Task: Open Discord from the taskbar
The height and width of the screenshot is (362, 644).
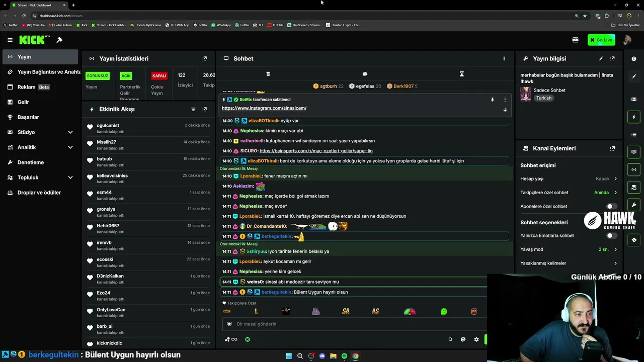Action: (x=322, y=356)
